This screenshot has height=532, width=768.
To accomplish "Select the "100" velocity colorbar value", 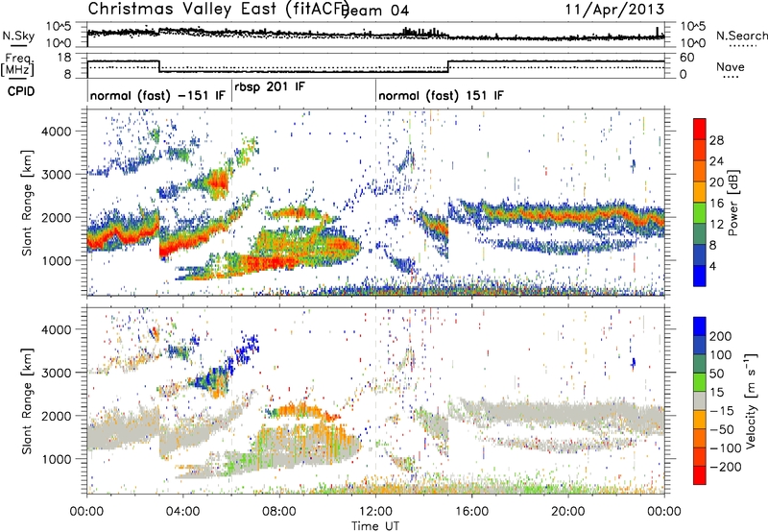I will [721, 355].
